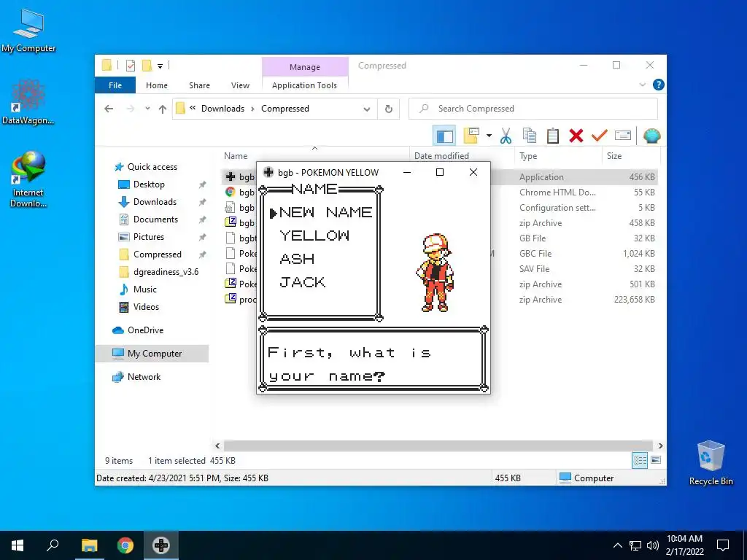Image resolution: width=747 pixels, height=560 pixels.
Task: Open the File ribbon tab
Action: [115, 85]
